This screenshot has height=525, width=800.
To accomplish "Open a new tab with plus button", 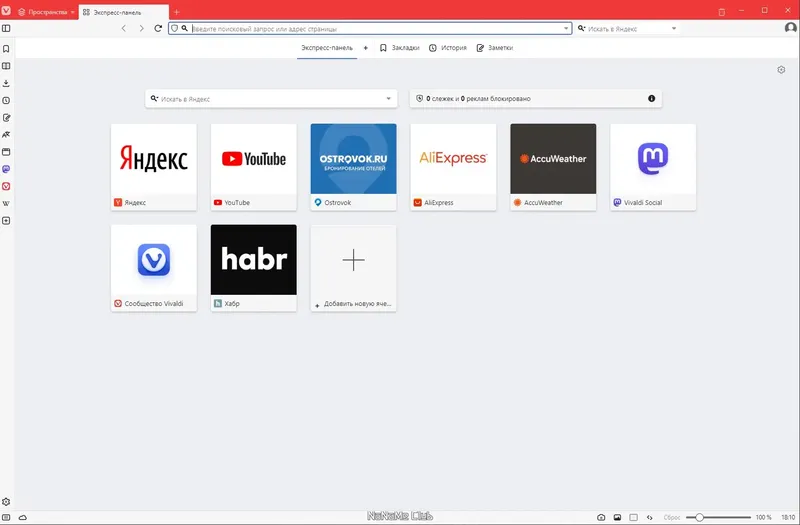I will pos(177,12).
